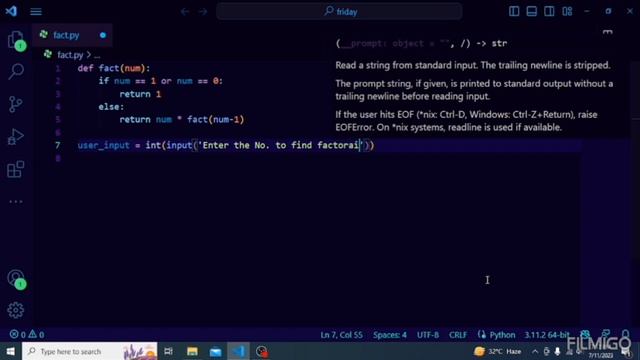This screenshot has height=360, width=640.
Task: Open the screen recorder taskbar icon
Action: click(262, 351)
